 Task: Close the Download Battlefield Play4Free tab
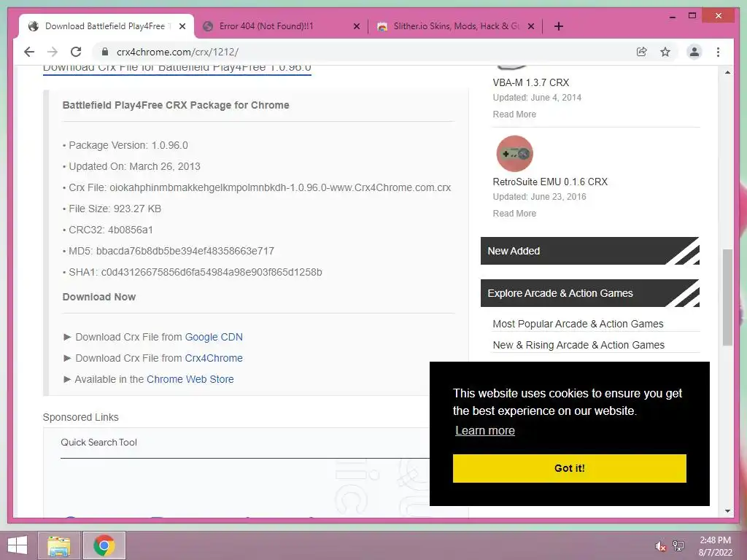(182, 26)
